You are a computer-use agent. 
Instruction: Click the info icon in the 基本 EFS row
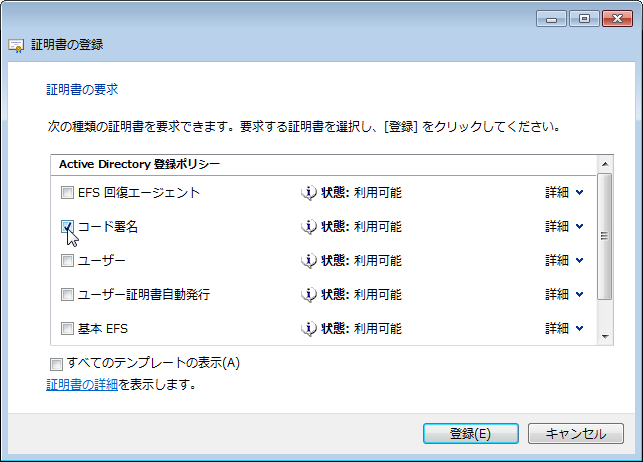coord(309,328)
